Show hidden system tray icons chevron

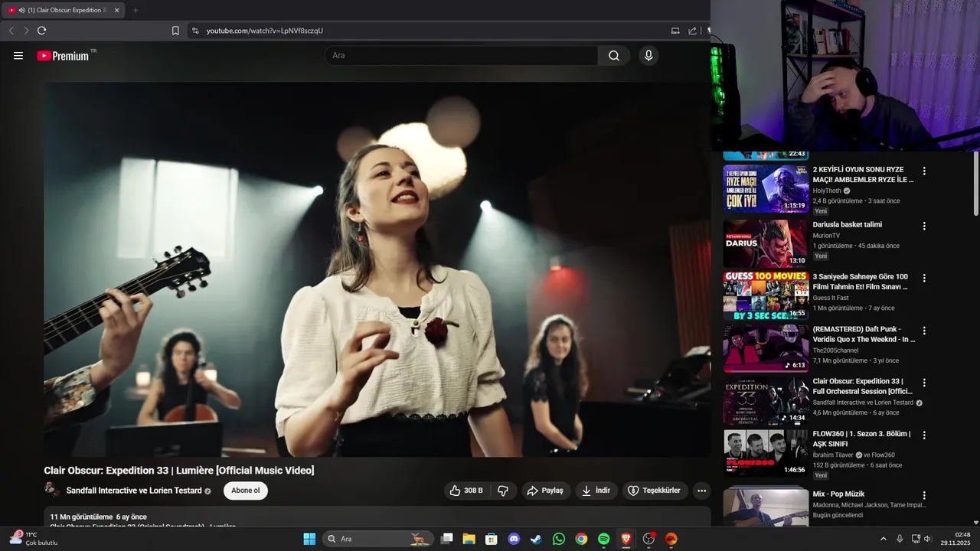pos(883,539)
